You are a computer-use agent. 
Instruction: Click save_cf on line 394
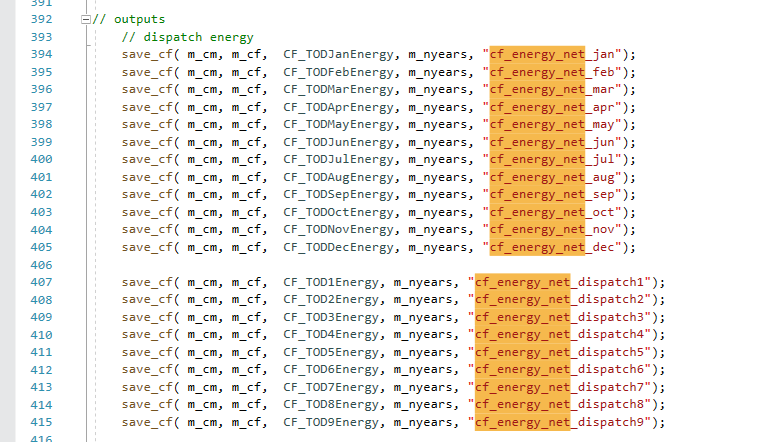147,54
